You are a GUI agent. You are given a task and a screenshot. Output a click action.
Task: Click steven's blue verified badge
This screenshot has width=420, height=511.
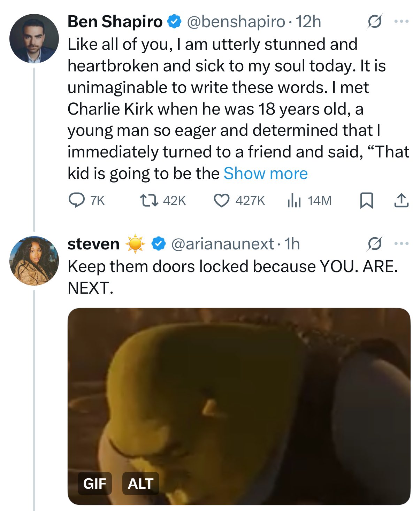tap(159, 244)
